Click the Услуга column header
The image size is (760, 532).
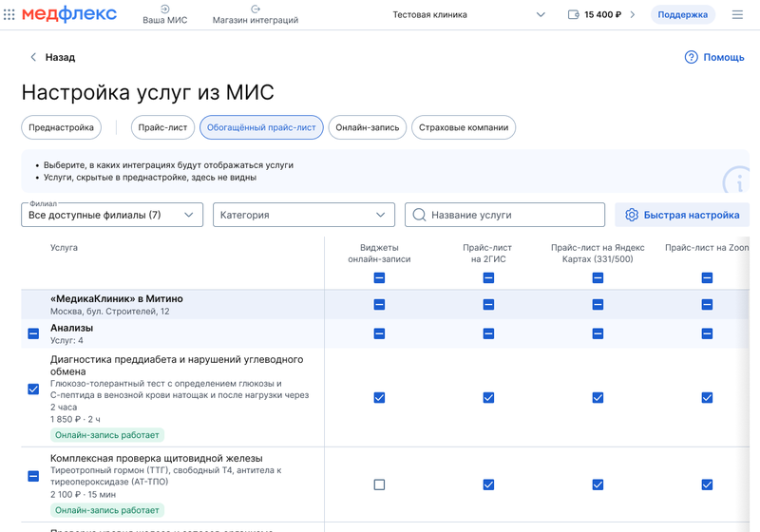[64, 247]
